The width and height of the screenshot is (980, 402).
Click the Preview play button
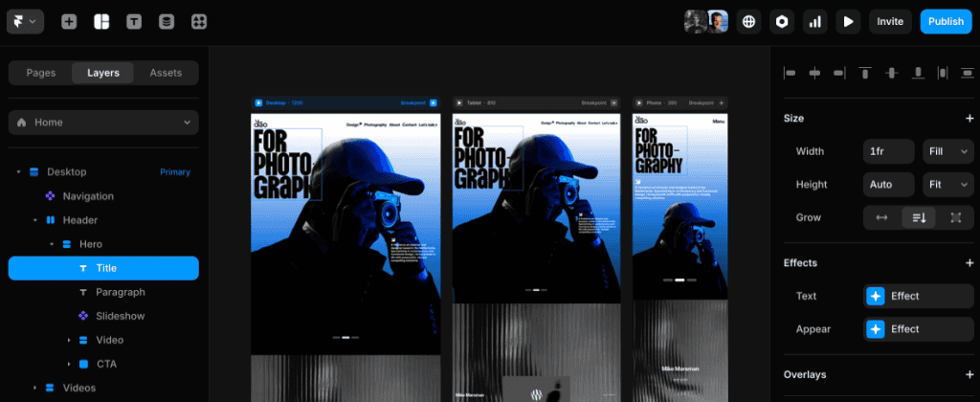click(x=848, y=21)
